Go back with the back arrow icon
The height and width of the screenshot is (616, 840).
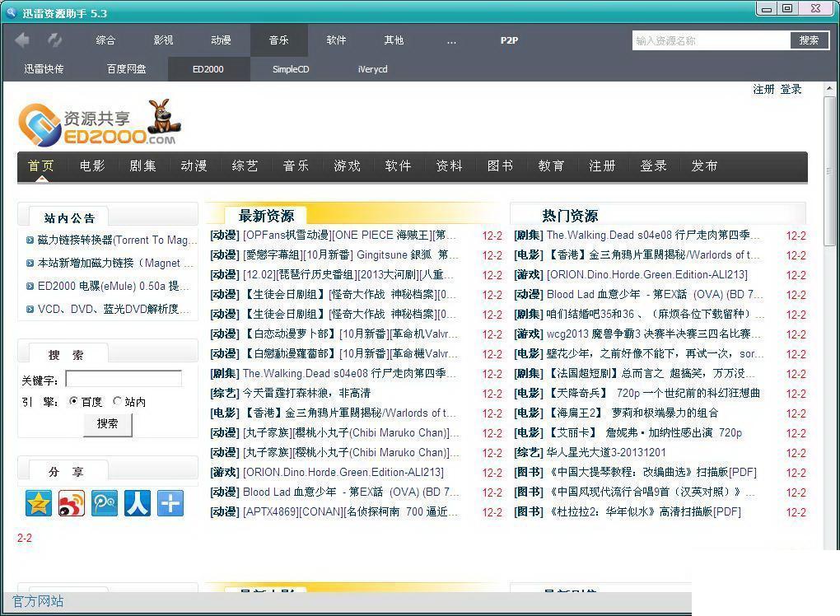22,40
